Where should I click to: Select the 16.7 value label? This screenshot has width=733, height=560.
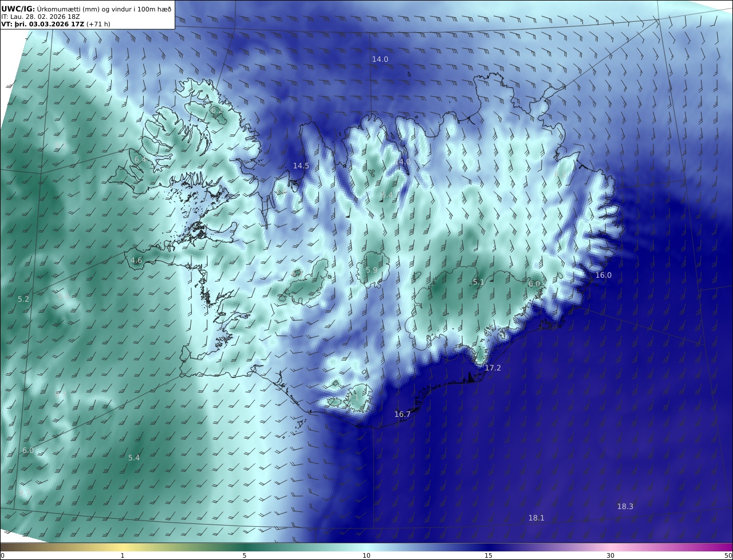[x=403, y=414]
